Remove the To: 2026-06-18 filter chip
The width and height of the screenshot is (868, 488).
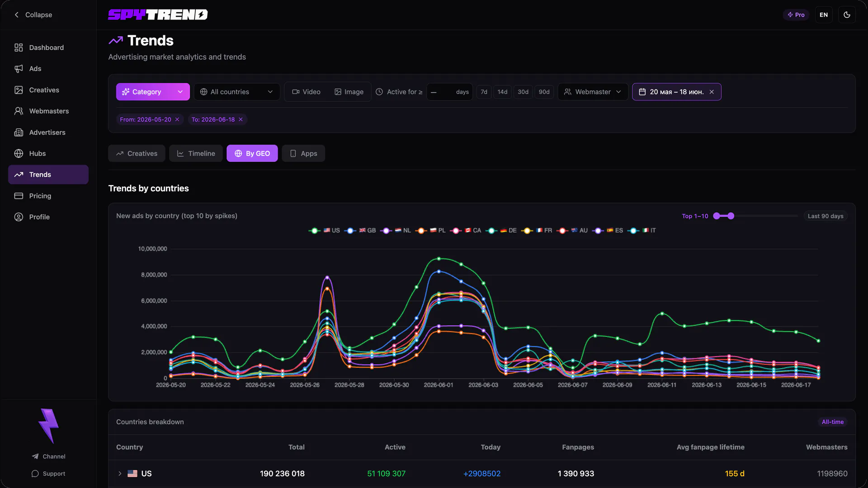[x=241, y=119]
